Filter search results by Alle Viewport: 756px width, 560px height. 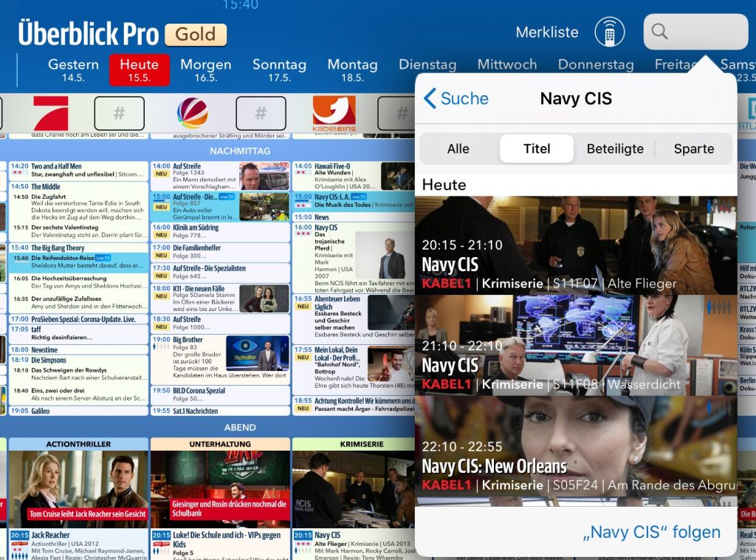pos(458,148)
